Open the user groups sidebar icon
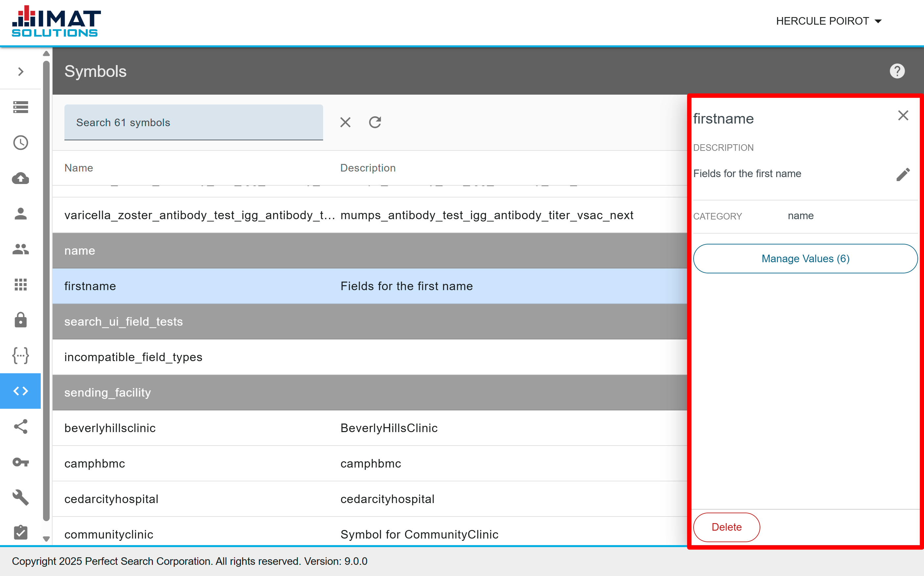The width and height of the screenshot is (924, 576). click(21, 249)
